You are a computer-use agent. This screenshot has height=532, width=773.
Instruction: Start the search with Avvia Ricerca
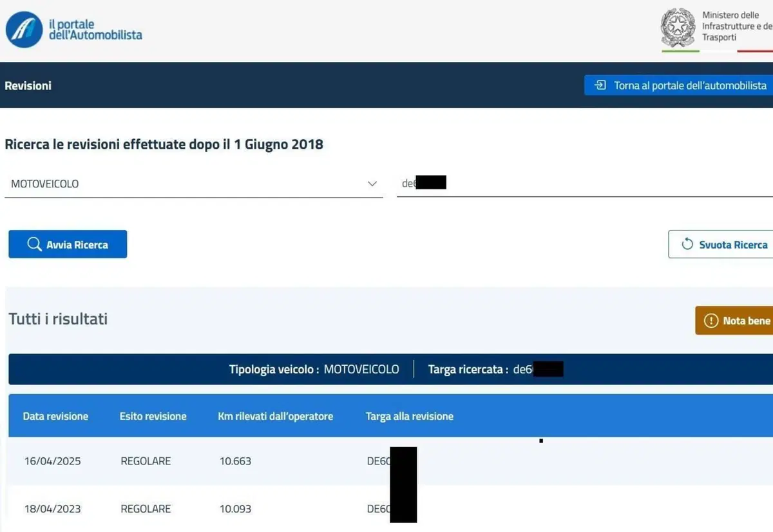(x=68, y=245)
